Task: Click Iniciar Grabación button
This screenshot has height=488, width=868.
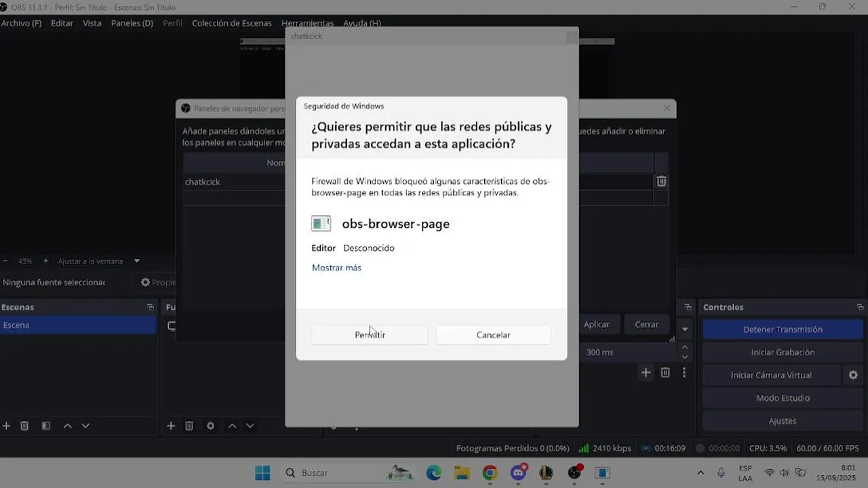Action: tap(783, 352)
